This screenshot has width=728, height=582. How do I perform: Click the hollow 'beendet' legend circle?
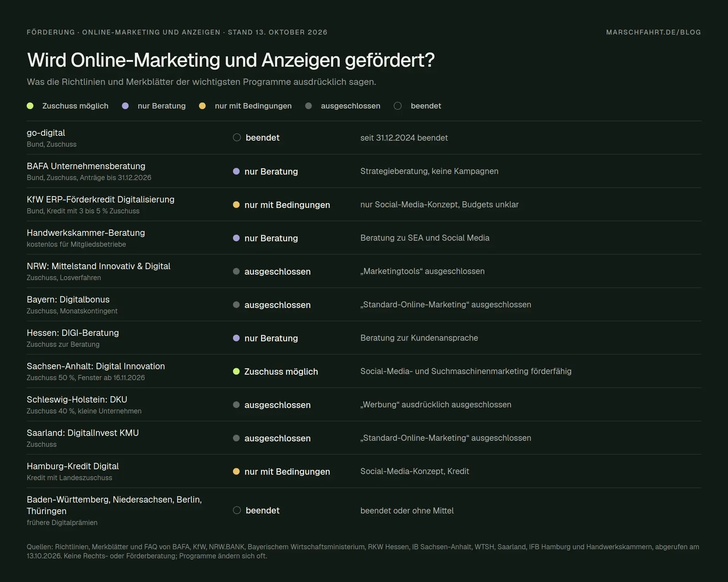tap(398, 106)
